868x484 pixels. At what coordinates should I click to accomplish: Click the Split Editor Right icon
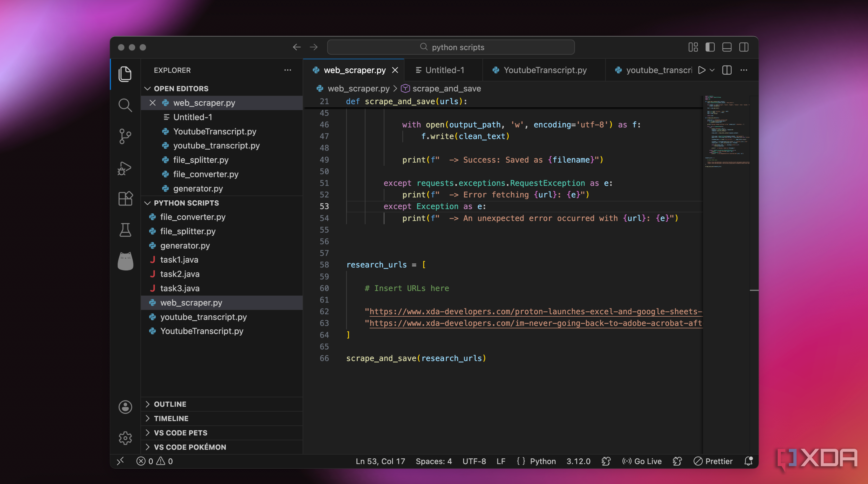tap(727, 70)
